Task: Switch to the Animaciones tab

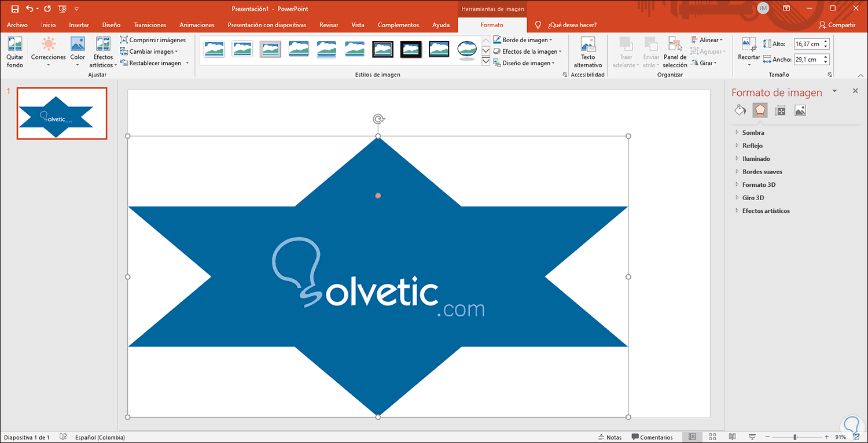Action: (197, 25)
